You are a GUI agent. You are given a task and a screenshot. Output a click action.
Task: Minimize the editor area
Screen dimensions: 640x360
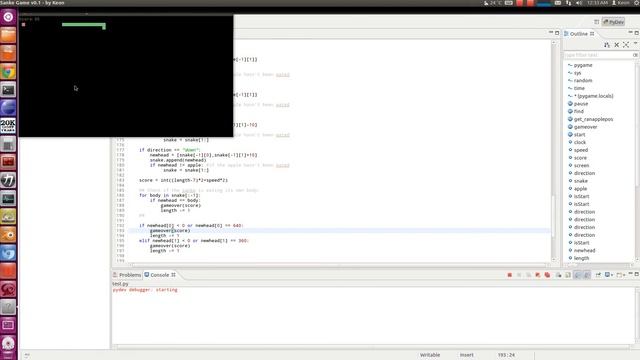point(551,32)
